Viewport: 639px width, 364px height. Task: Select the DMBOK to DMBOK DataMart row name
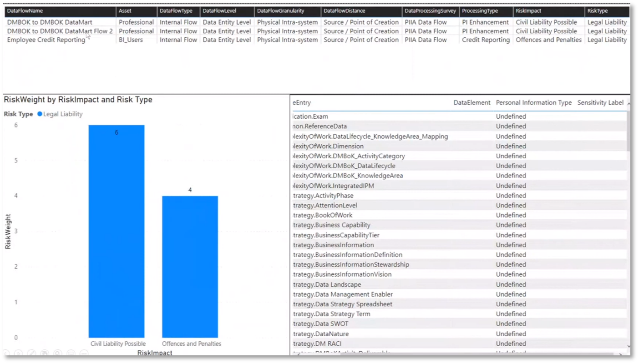coord(50,22)
